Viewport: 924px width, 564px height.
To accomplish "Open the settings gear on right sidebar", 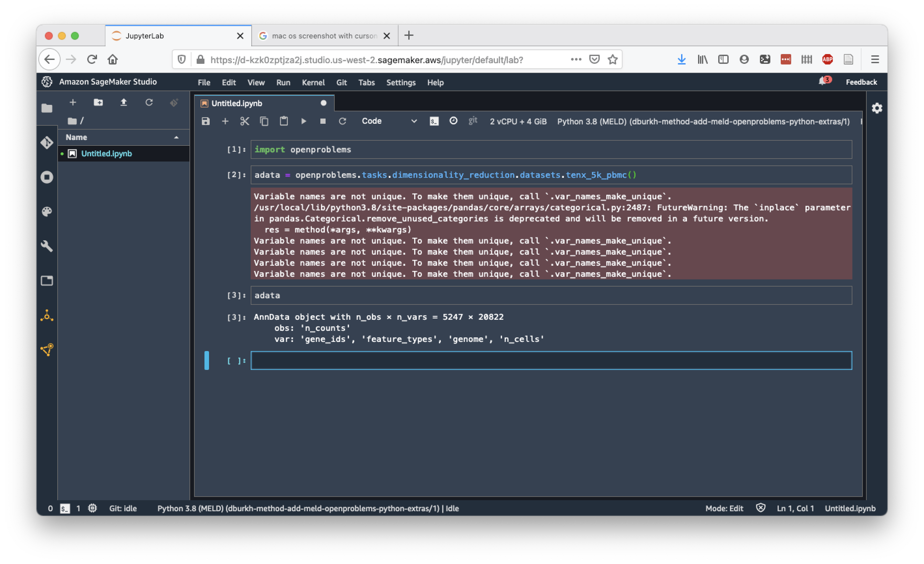I will 877,108.
